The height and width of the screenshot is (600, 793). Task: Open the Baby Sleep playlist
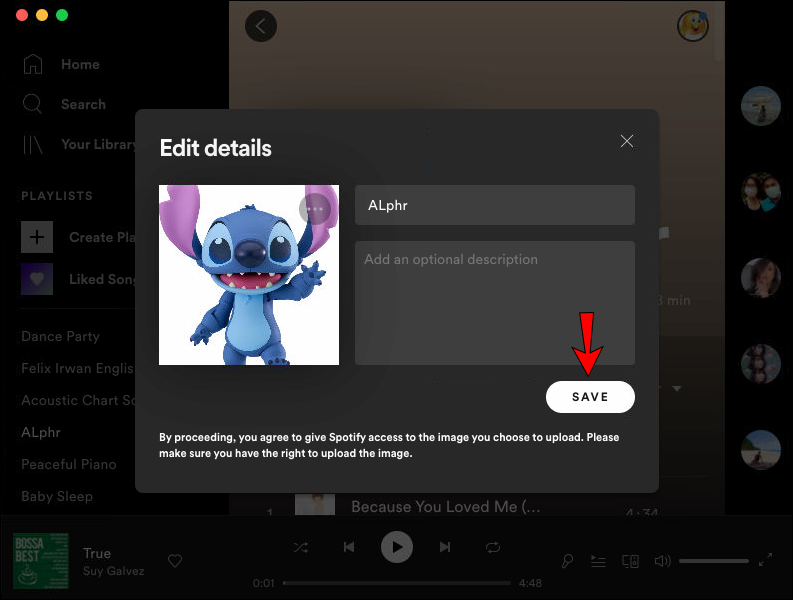tap(57, 496)
